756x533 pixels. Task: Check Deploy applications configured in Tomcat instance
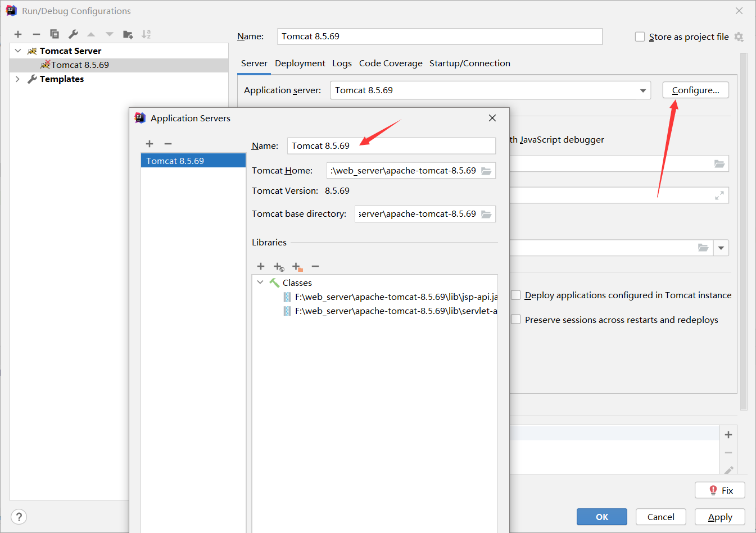(516, 295)
